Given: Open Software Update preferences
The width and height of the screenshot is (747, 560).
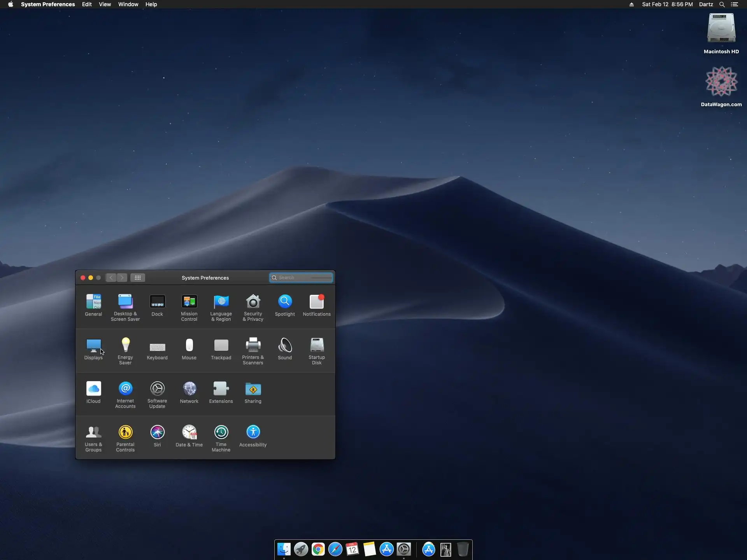Looking at the screenshot, I should tap(157, 389).
